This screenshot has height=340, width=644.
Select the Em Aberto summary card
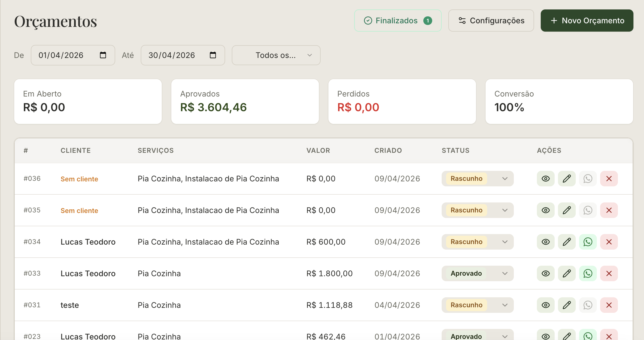(88, 102)
